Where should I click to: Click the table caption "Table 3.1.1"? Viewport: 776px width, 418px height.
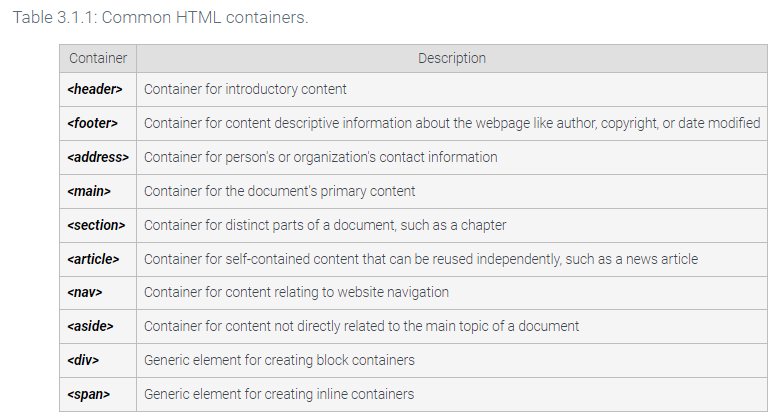pyautogui.click(x=159, y=19)
